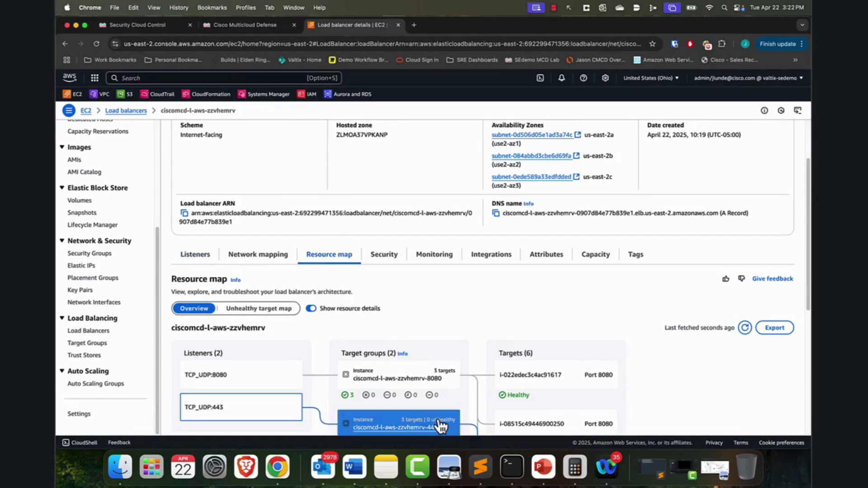The width and height of the screenshot is (868, 488).
Task: Open the admin account dropdown menu
Action: 749,78
